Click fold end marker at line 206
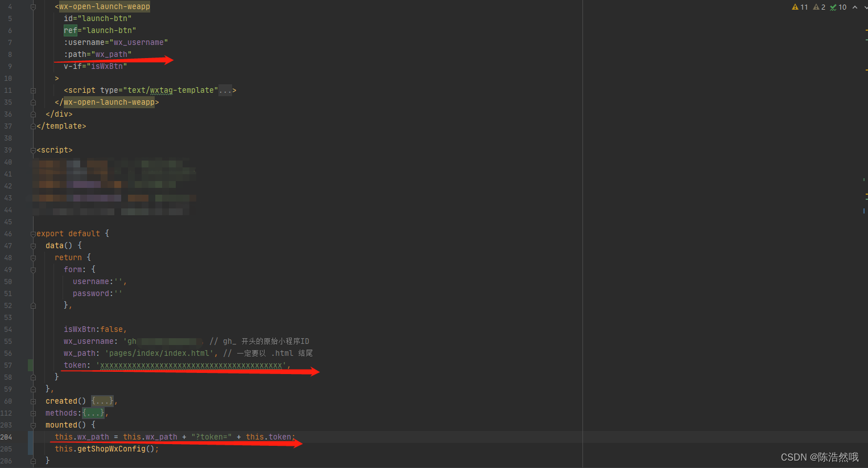Image resolution: width=868 pixels, height=468 pixels. point(33,461)
